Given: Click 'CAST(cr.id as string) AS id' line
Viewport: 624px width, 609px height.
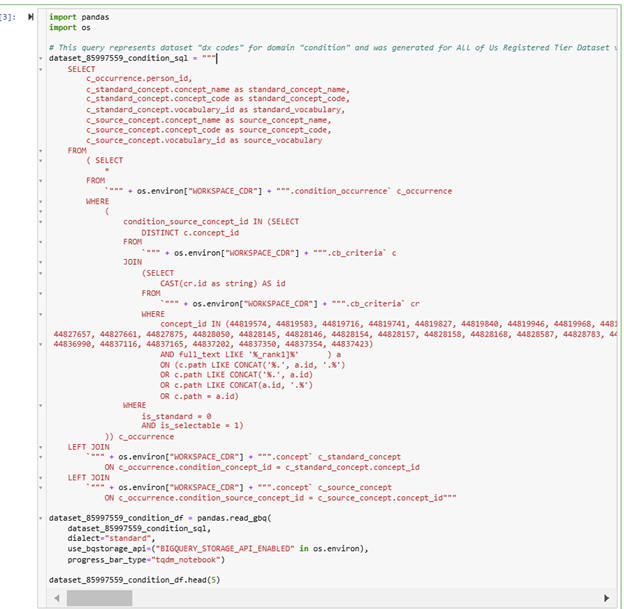Looking at the screenshot, I should [x=222, y=284].
